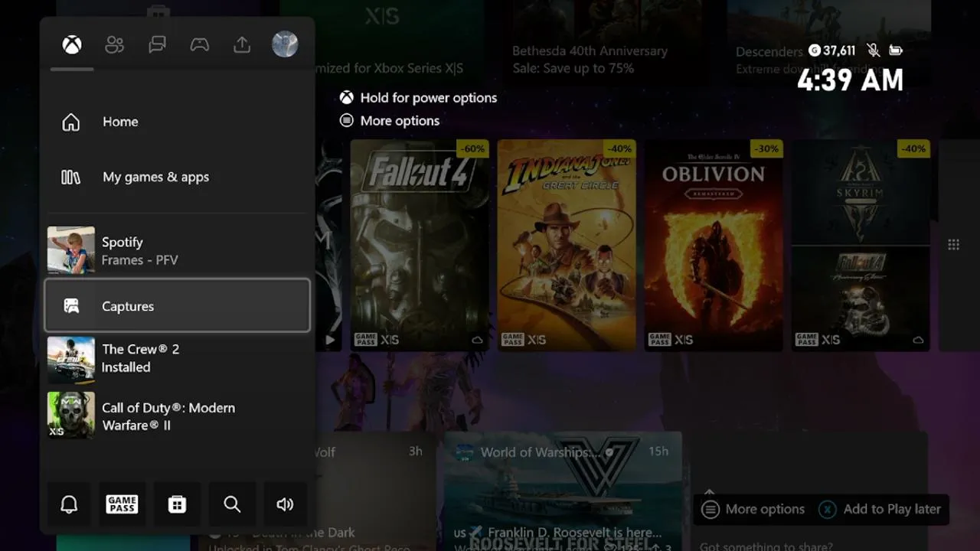Open the World of Warships feed post
980x551 pixels.
[x=563, y=491]
